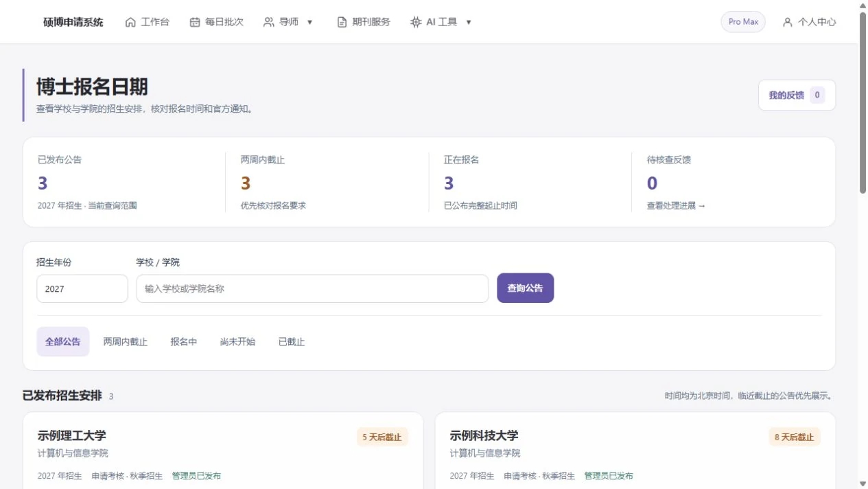
Task: Click the 个人中心 user icon
Action: tap(788, 22)
